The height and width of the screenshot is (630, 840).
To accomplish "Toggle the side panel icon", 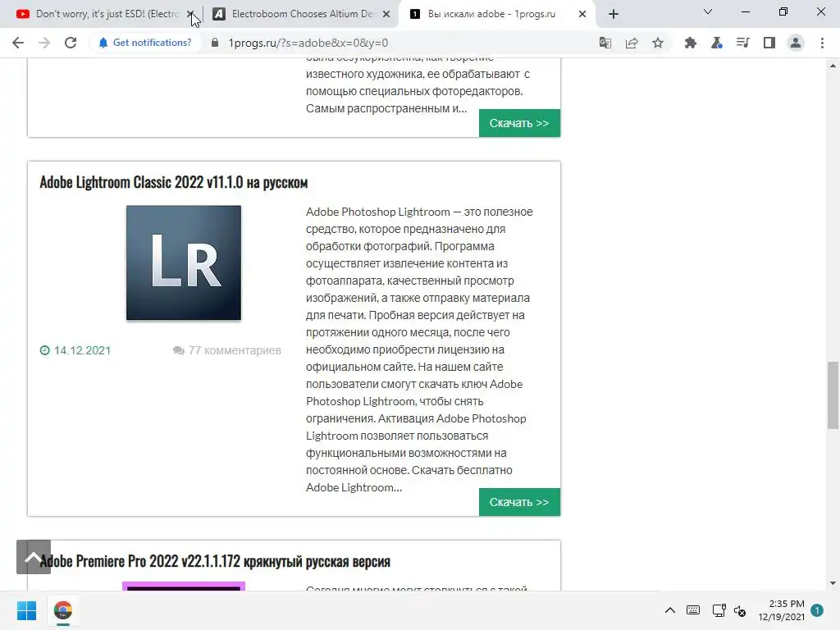I will click(769, 43).
